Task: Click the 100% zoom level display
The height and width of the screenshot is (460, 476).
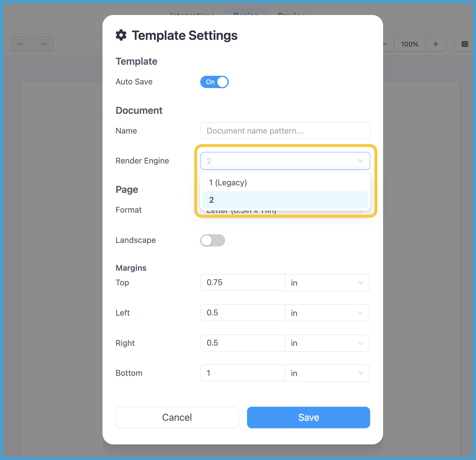Action: pyautogui.click(x=409, y=44)
